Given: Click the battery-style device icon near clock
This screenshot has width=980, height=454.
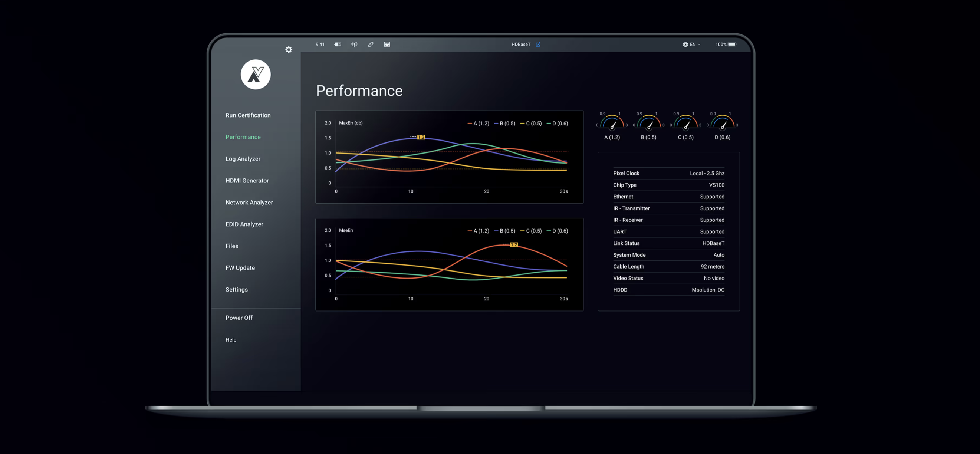Looking at the screenshot, I should click(x=338, y=44).
